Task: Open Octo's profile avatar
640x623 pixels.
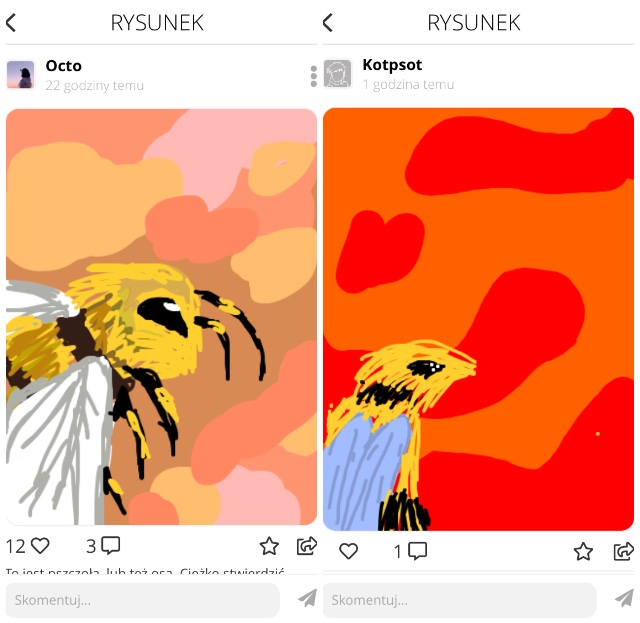Action: 20,75
